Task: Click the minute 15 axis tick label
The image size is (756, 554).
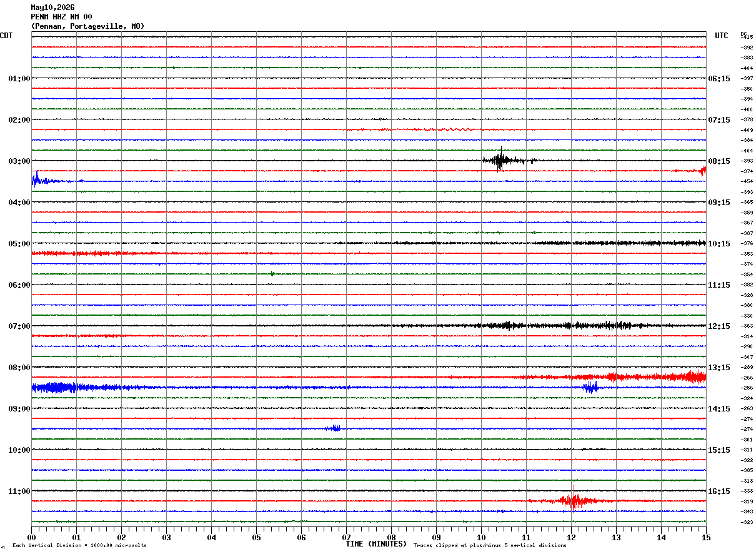Action: (706, 537)
